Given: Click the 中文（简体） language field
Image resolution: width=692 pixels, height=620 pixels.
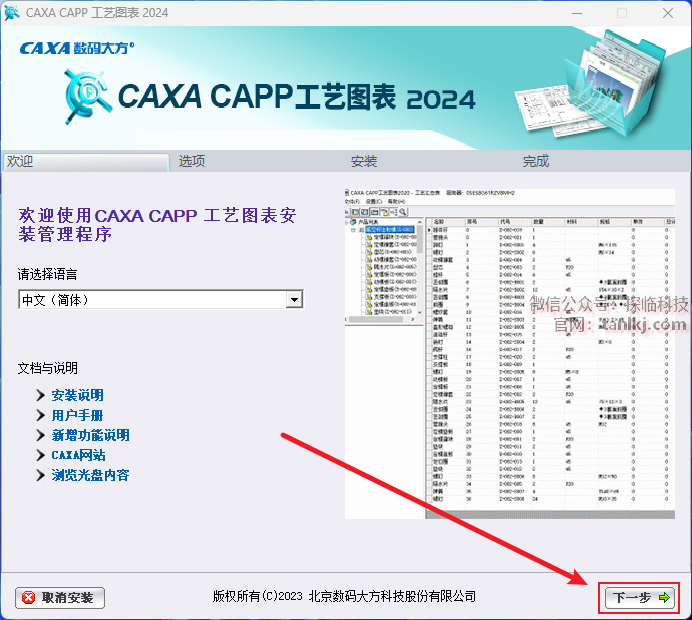Looking at the screenshot, I should 161,300.
